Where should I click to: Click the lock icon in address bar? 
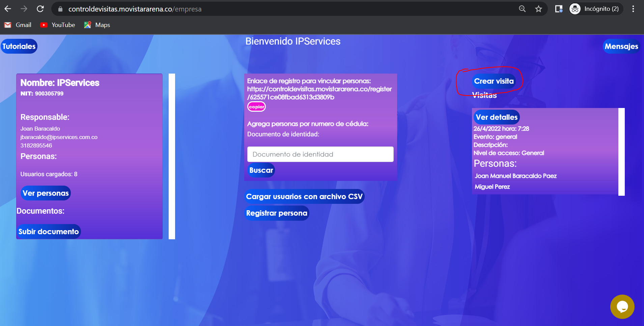pos(60,9)
